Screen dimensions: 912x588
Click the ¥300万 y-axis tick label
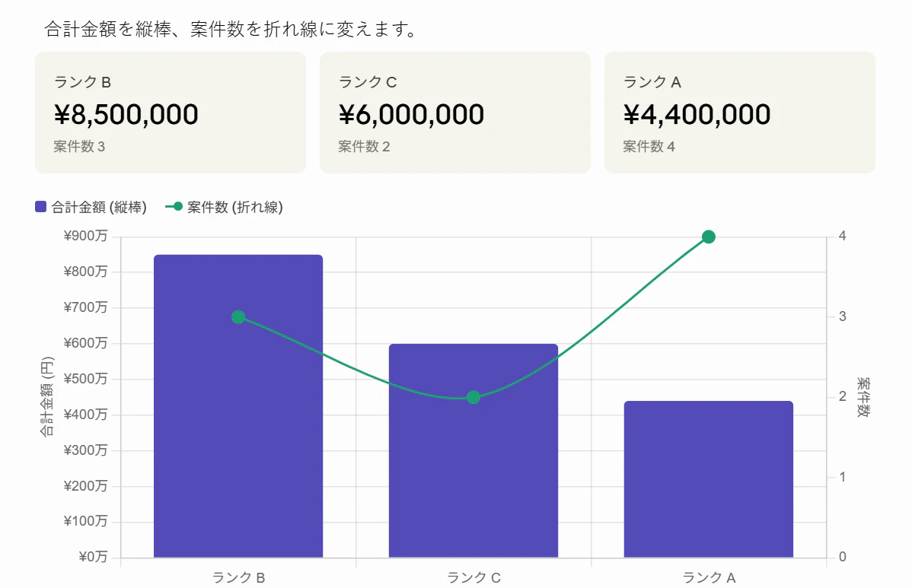click(x=85, y=450)
